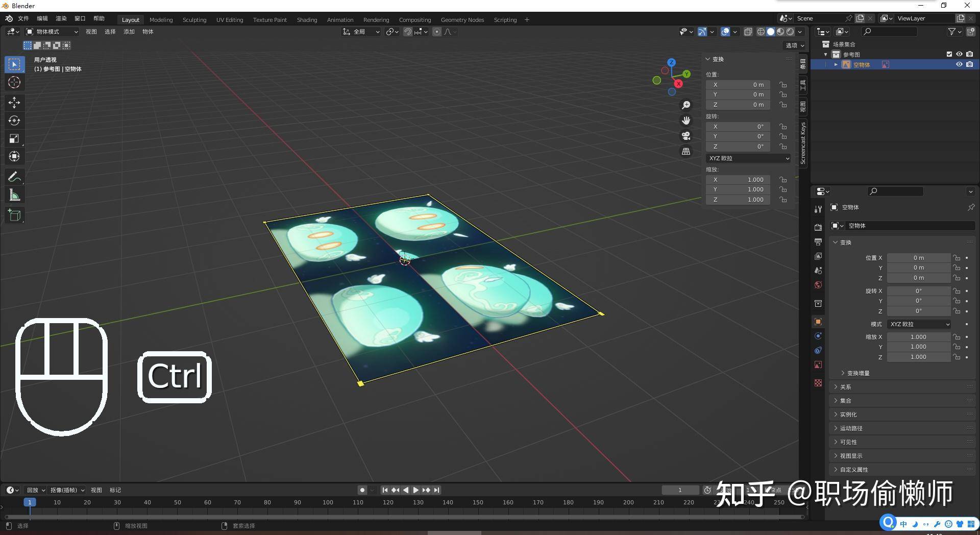Image resolution: width=980 pixels, height=535 pixels.
Task: Click the current frame number field
Action: (x=680, y=490)
